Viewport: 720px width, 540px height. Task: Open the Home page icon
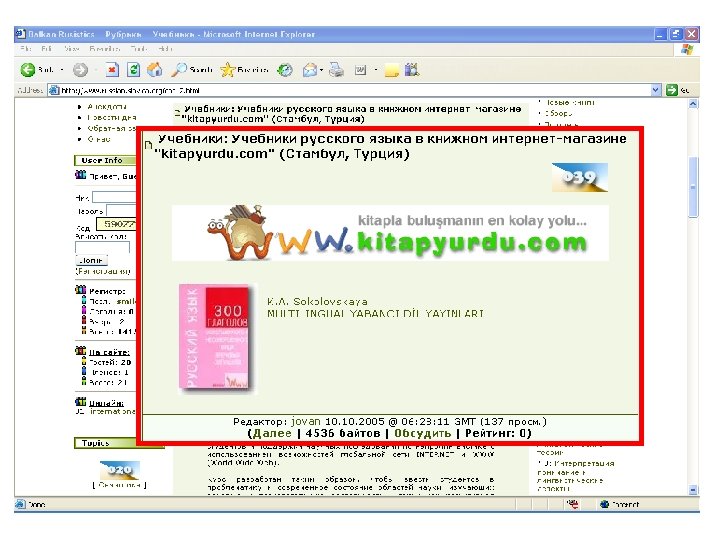click(x=155, y=70)
